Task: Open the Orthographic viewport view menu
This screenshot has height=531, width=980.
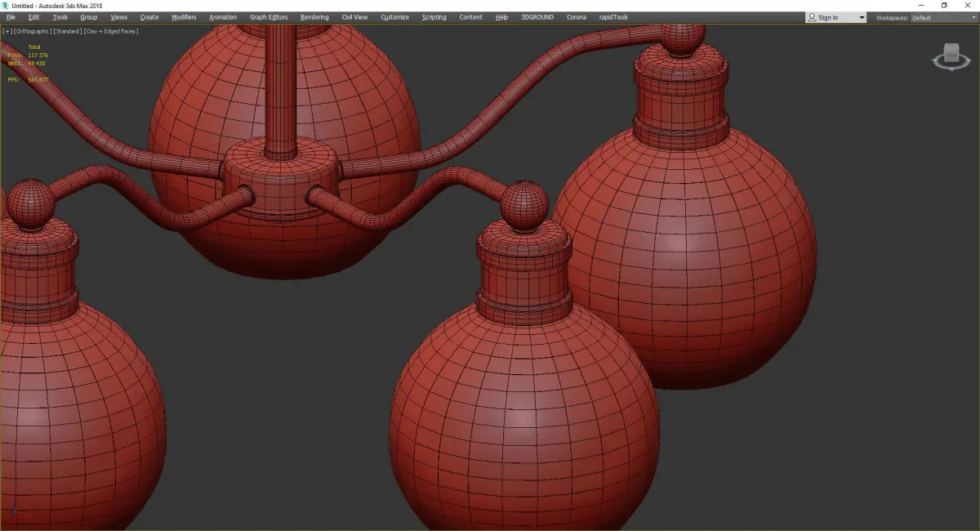Action: [32, 31]
